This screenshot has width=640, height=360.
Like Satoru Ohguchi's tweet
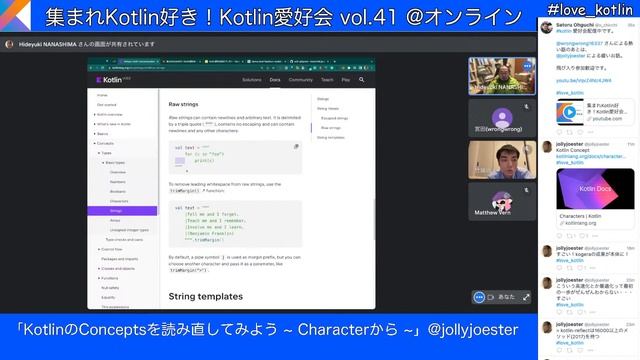580,132
